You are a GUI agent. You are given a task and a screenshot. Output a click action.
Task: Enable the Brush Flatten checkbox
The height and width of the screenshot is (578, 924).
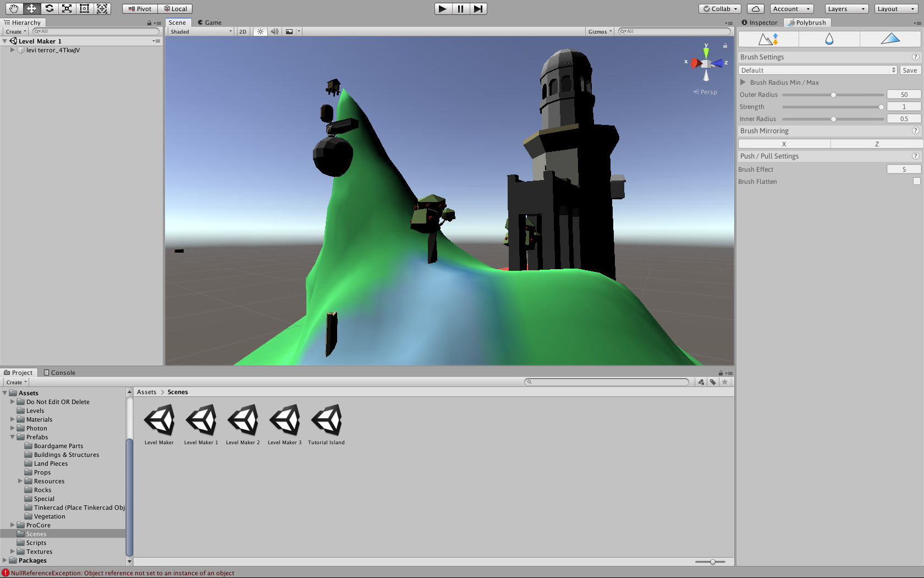pos(916,182)
